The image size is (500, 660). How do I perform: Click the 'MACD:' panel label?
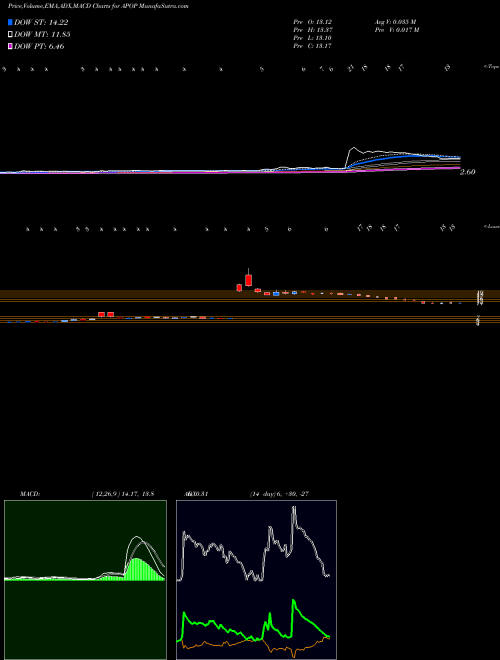coord(30,494)
